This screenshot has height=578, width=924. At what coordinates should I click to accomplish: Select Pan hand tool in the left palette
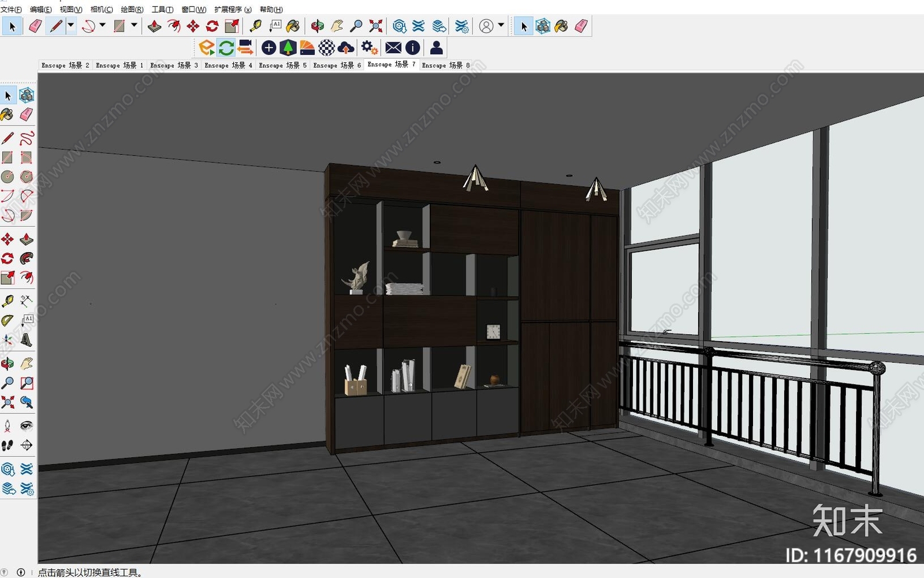coord(27,364)
